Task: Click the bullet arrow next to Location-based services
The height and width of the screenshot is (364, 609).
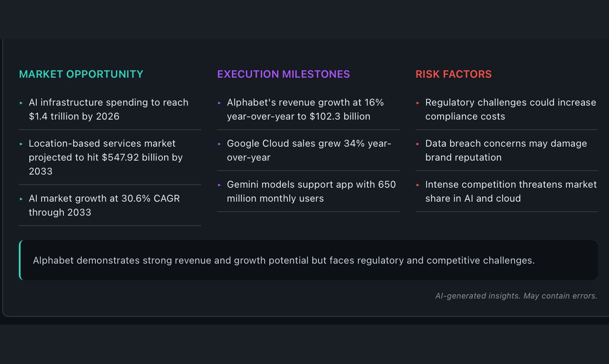Action: click(x=21, y=144)
